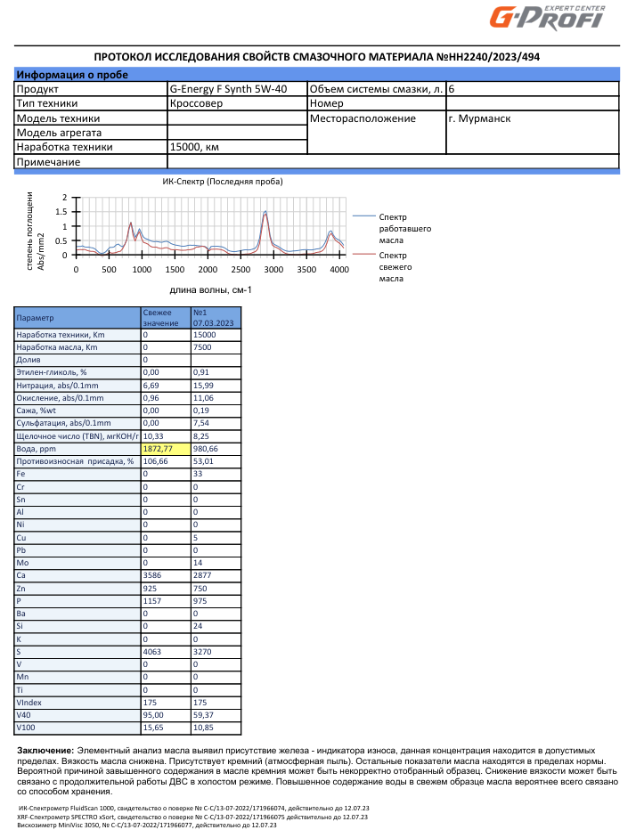Select the 'VIndex' row label
The width and height of the screenshot is (644, 838).
[29, 703]
